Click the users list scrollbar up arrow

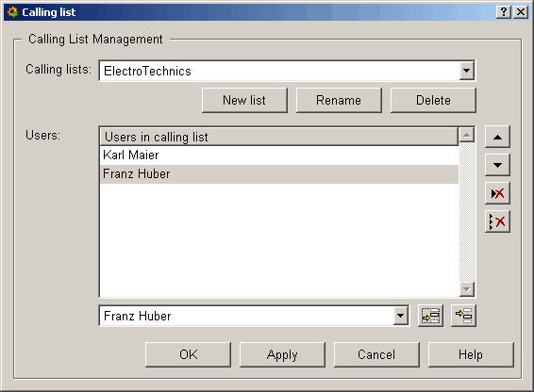pyautogui.click(x=467, y=135)
